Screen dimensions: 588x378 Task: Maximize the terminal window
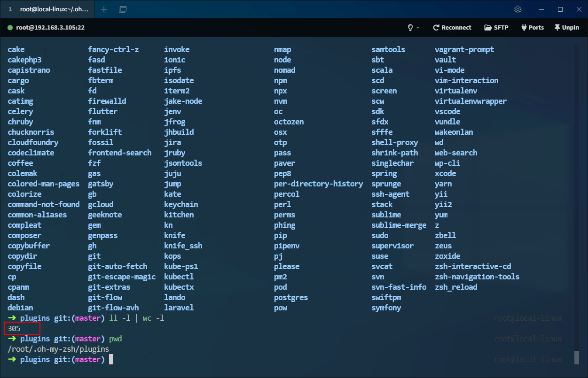560,9
